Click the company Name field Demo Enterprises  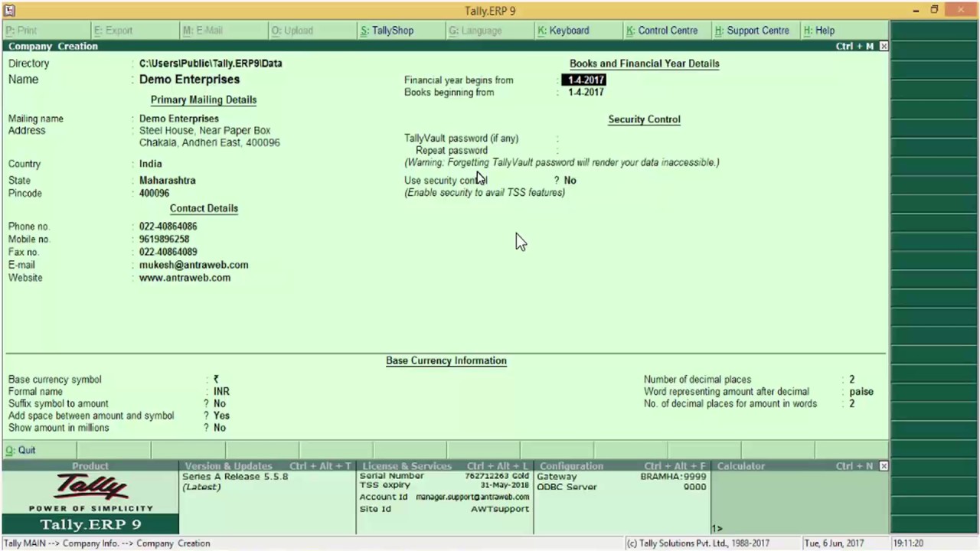coord(189,80)
